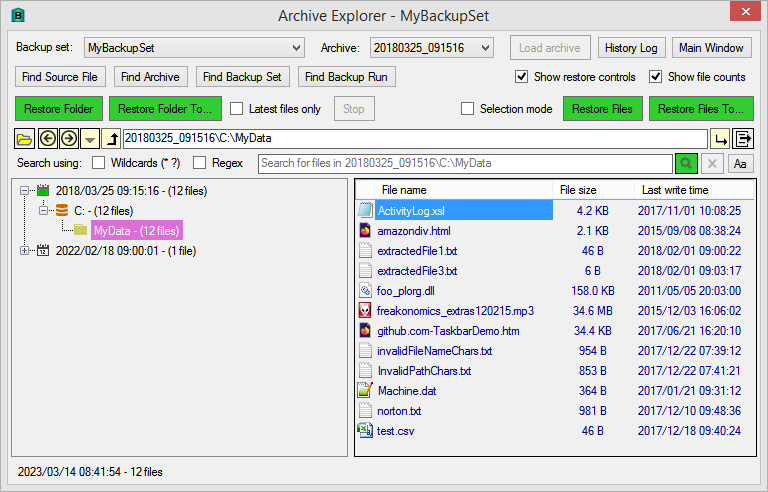Uncheck Show file counts

(x=655, y=77)
